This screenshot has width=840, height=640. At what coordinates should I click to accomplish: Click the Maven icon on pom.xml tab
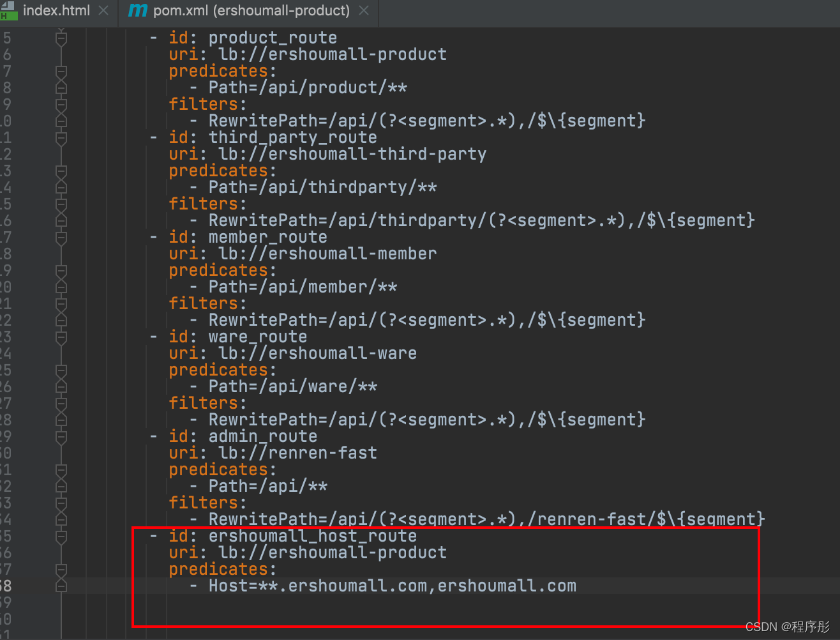tap(138, 11)
